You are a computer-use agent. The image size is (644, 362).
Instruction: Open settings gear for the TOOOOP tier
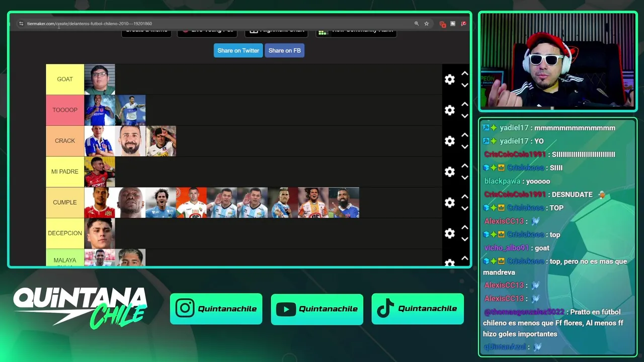point(450,110)
